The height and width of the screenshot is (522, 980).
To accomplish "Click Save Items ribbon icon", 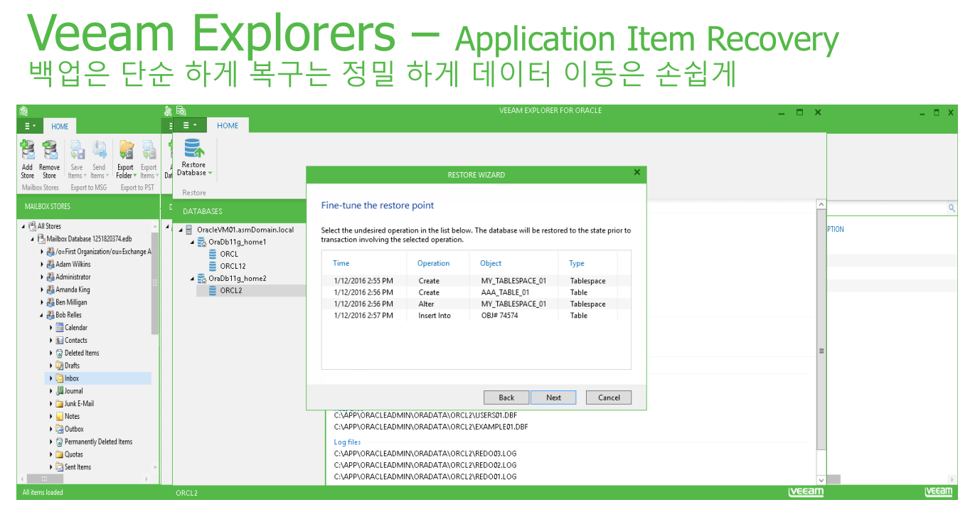I will pos(76,150).
